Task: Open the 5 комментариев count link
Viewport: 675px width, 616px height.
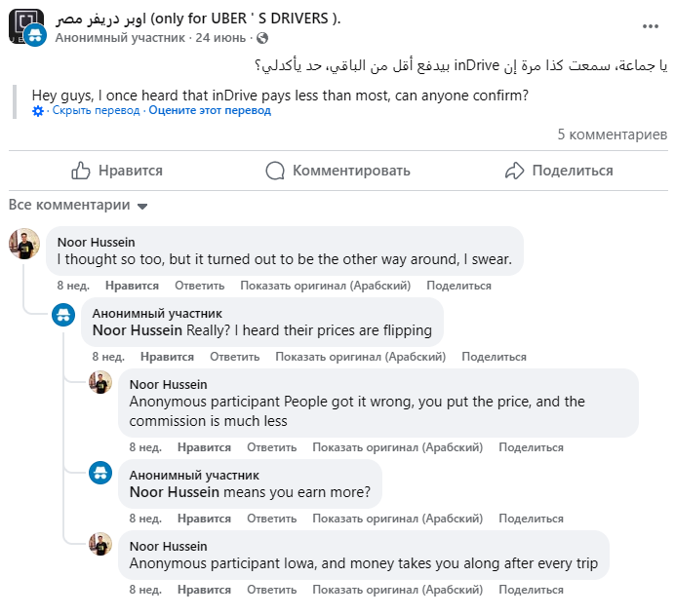Action: [613, 135]
